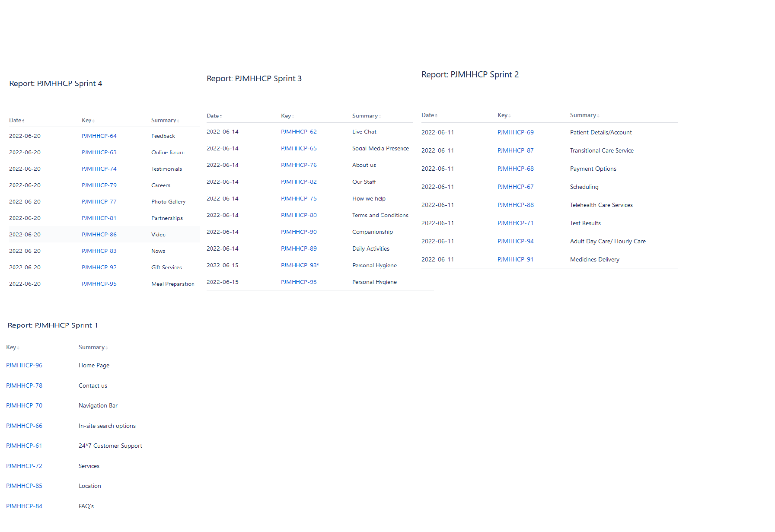The width and height of the screenshot is (775, 532).
Task: View issue PJMHHCP-84
Action: click(x=24, y=507)
